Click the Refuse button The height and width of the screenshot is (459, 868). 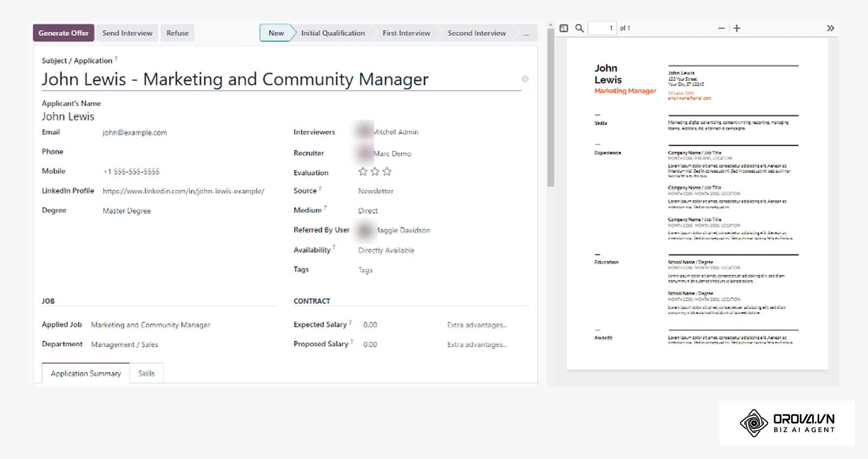(x=177, y=33)
